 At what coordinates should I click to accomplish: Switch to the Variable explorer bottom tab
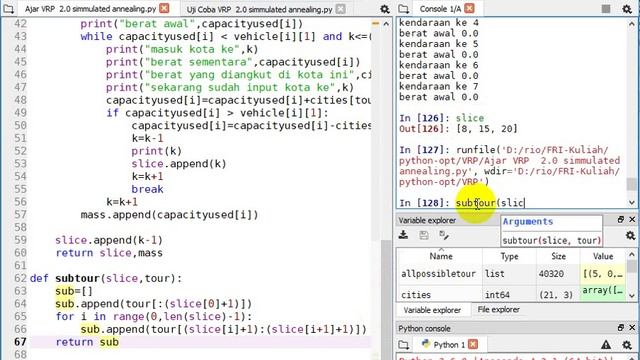(x=432, y=310)
